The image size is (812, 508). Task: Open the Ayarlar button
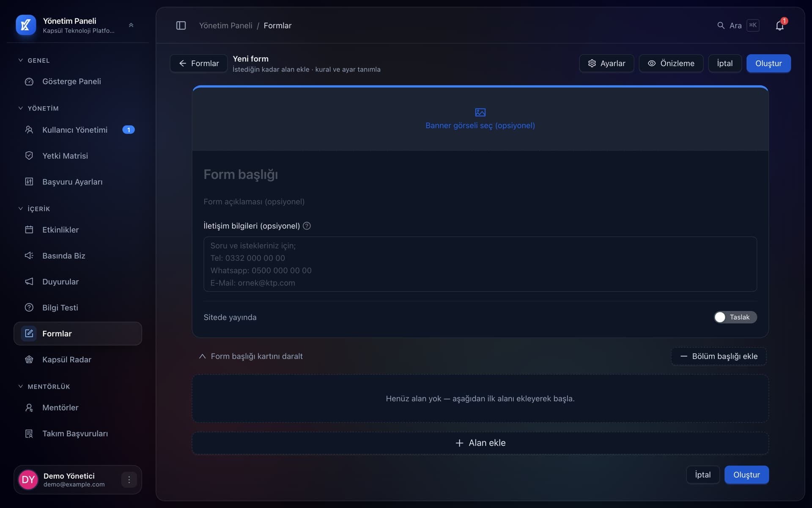606,63
